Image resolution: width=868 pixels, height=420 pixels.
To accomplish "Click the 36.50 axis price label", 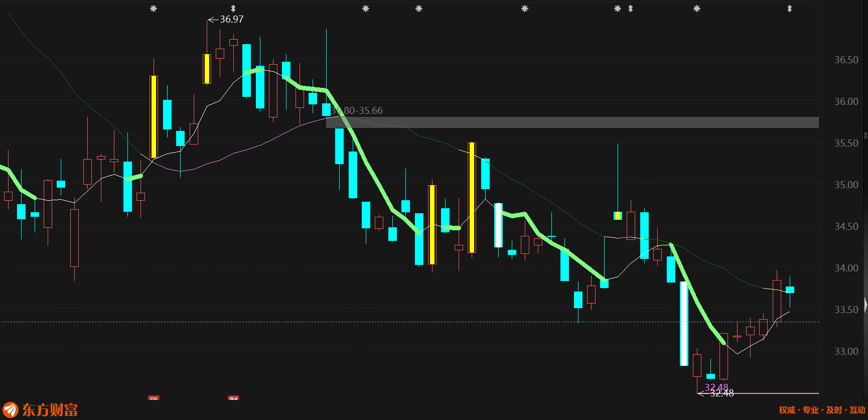I will point(846,60).
